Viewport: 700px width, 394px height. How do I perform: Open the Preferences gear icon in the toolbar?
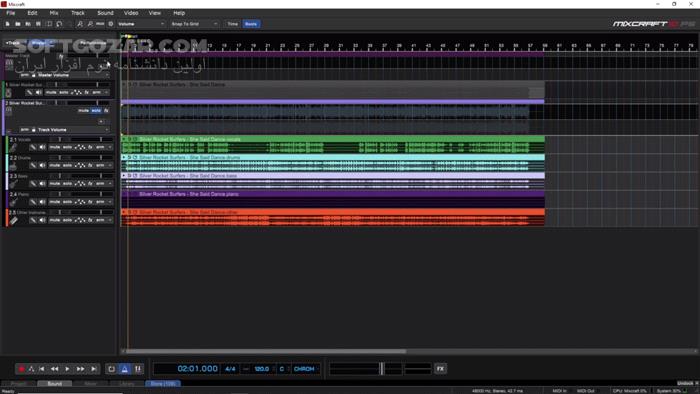[111, 24]
